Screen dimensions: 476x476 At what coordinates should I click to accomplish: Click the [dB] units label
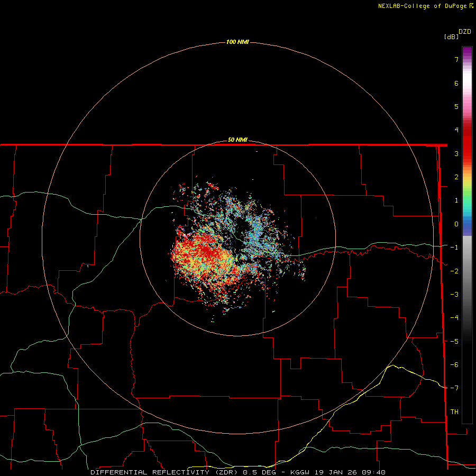pos(452,37)
